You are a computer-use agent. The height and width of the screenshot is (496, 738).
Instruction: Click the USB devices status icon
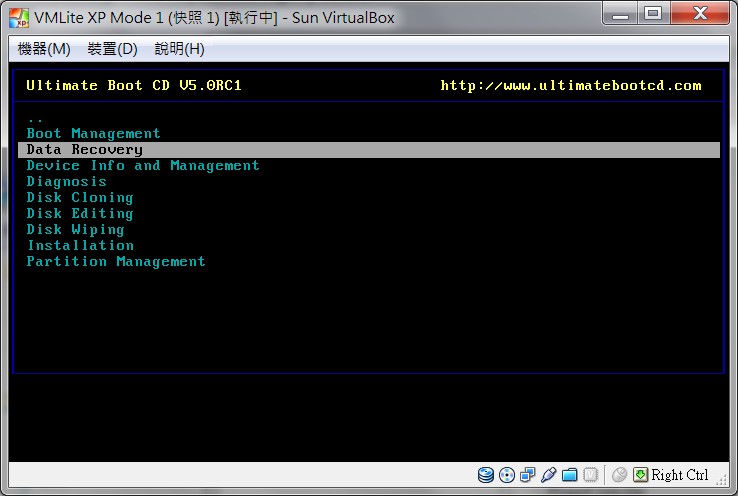coord(549,475)
